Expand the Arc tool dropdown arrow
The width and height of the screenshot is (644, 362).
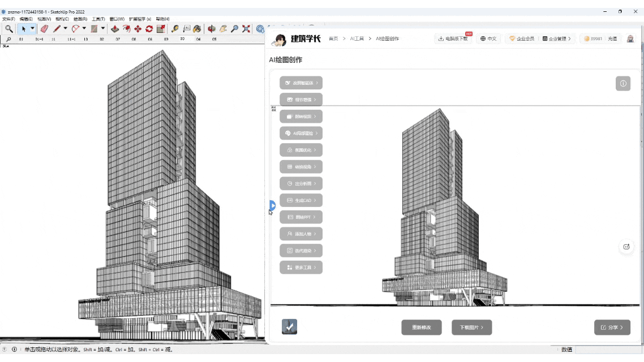point(84,29)
